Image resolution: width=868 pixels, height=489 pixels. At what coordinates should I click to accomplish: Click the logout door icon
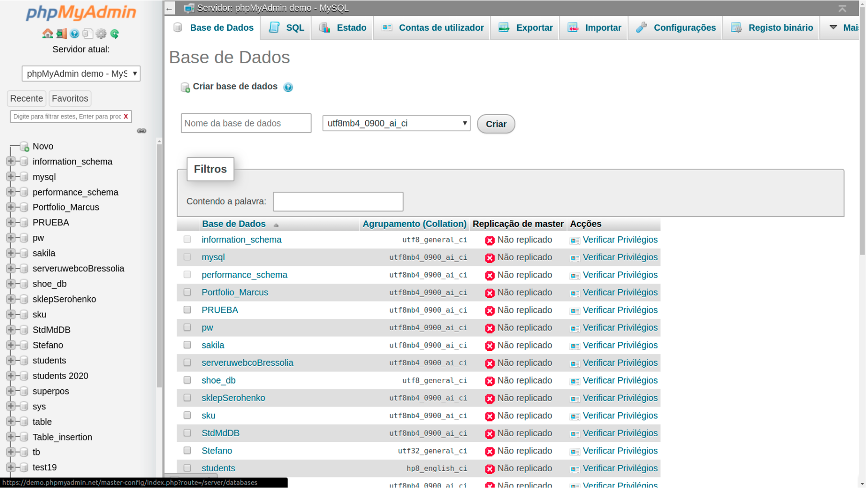pyautogui.click(x=61, y=34)
